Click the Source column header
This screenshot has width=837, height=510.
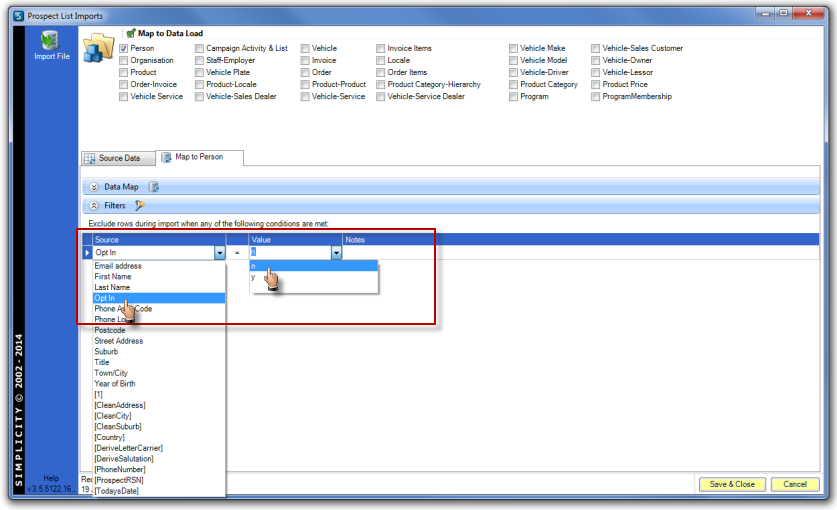point(159,240)
